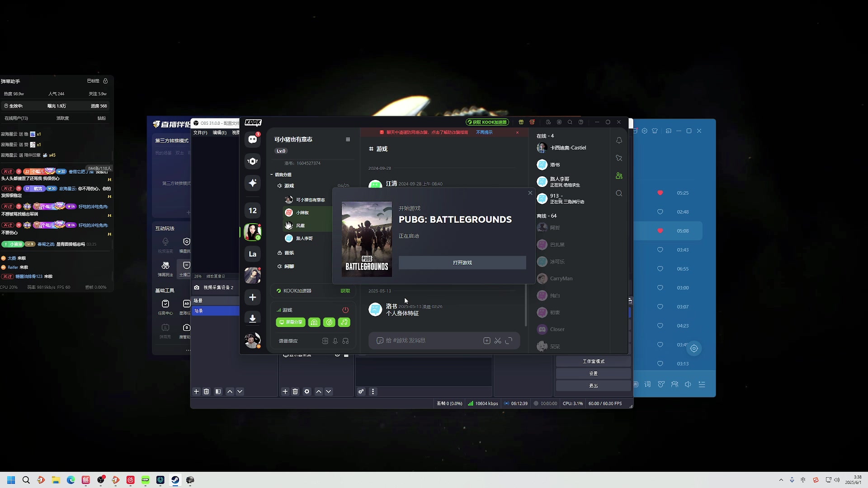This screenshot has width=868, height=488.
Task: Open OBS audio mixer three-dot menu
Action: 373,392
